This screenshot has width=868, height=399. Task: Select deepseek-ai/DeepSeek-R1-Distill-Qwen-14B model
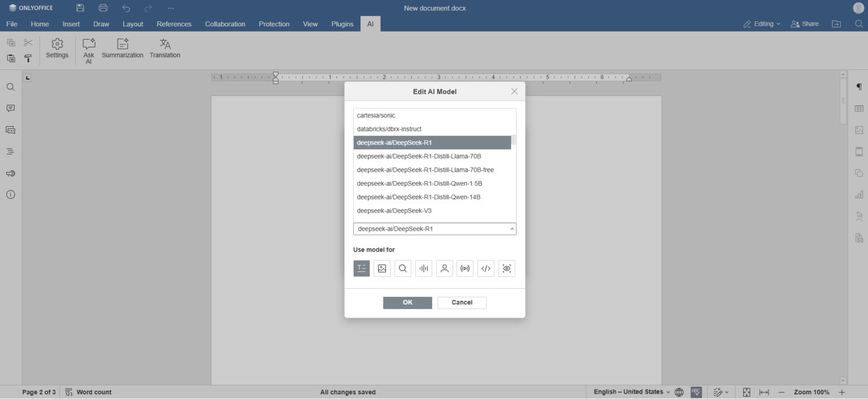click(432, 197)
